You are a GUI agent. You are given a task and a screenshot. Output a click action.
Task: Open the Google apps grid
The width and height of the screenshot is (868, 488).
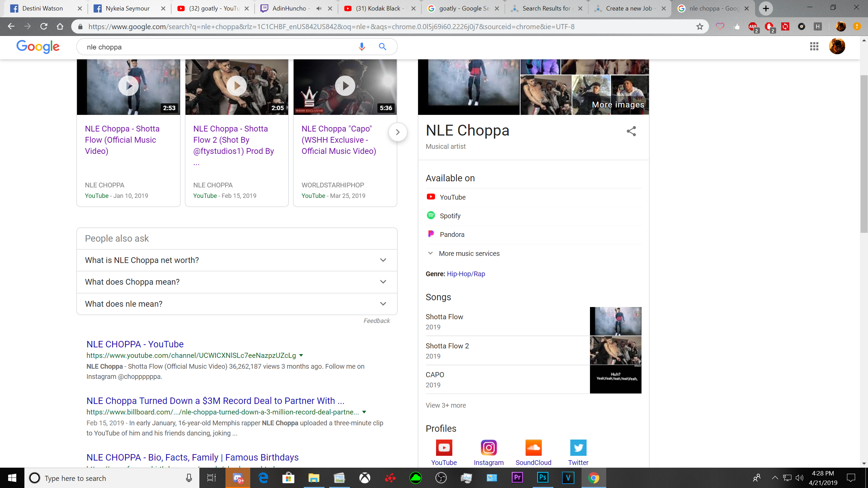click(814, 46)
